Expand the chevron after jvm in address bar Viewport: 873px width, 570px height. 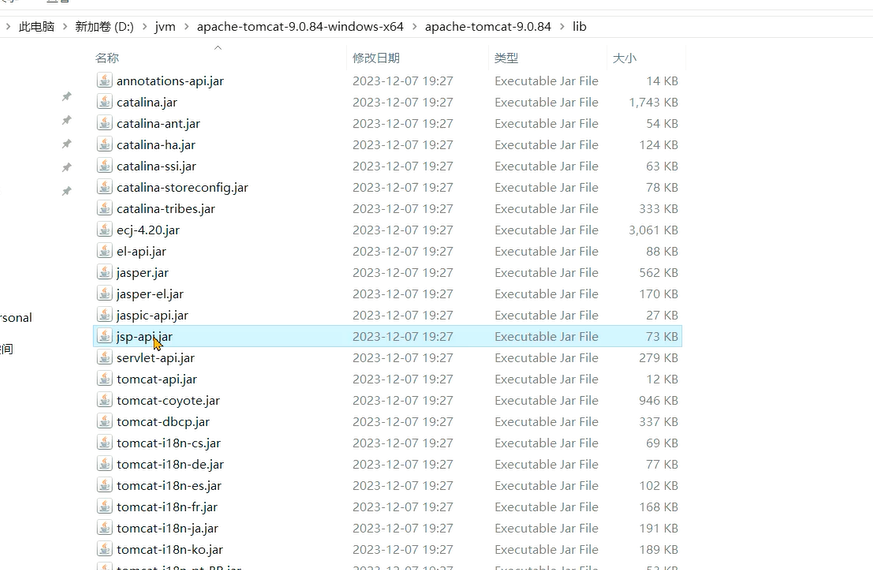(x=185, y=26)
